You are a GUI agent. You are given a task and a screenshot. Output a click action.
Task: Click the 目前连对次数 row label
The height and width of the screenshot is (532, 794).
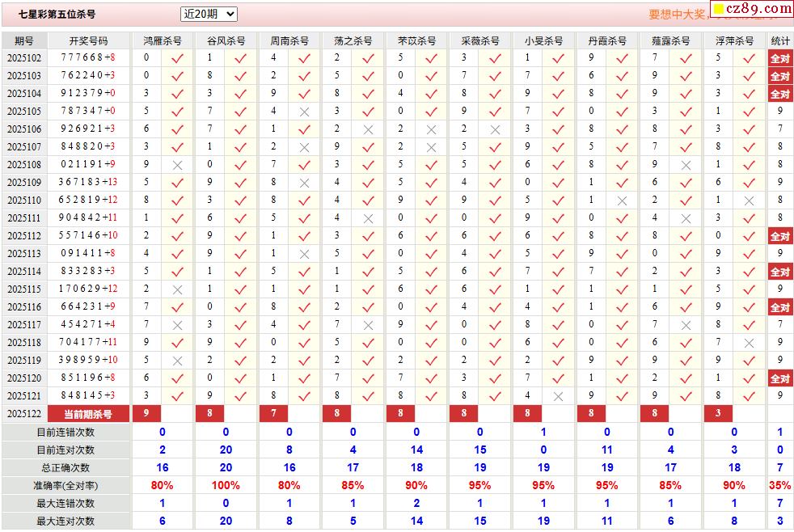tap(65, 450)
